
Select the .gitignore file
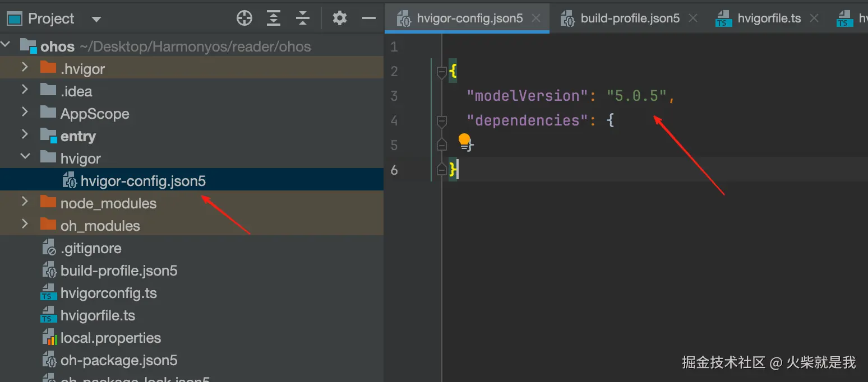tap(91, 248)
